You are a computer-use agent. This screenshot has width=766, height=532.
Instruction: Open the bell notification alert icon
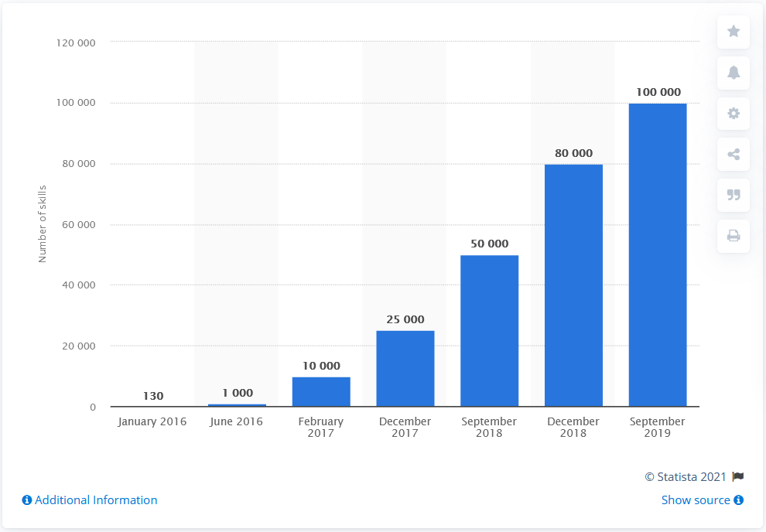point(734,73)
